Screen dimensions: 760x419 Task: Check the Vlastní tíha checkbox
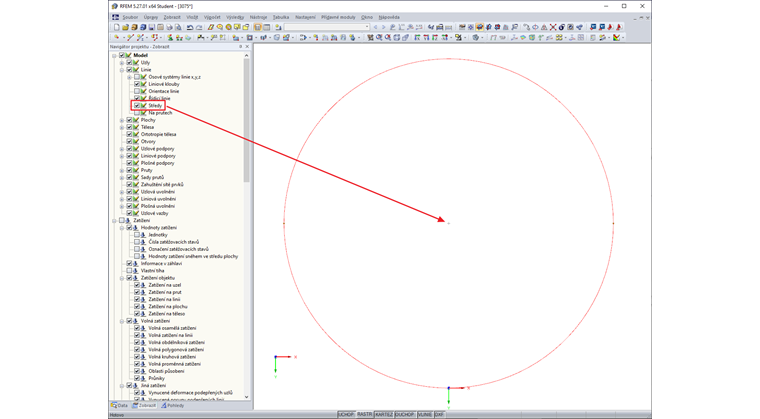[129, 271]
